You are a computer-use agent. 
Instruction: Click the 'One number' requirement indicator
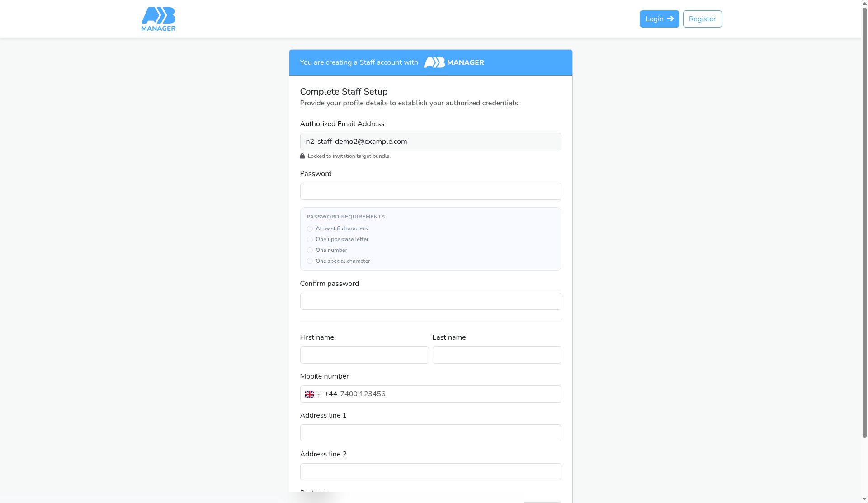[x=310, y=251]
